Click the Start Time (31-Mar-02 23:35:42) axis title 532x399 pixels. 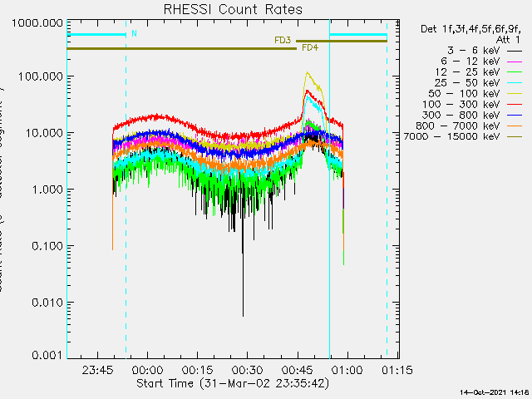click(x=233, y=384)
